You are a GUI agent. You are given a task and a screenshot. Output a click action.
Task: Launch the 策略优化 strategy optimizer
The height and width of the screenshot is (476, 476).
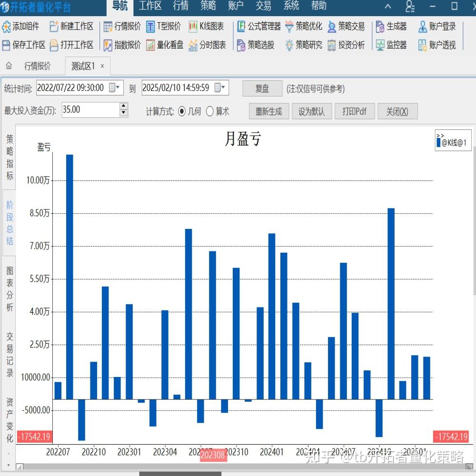tap(305, 27)
